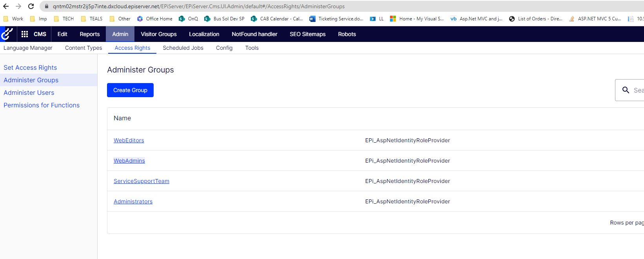Open the Work bookmarks folder
644x259 pixels.
pyautogui.click(x=13, y=19)
